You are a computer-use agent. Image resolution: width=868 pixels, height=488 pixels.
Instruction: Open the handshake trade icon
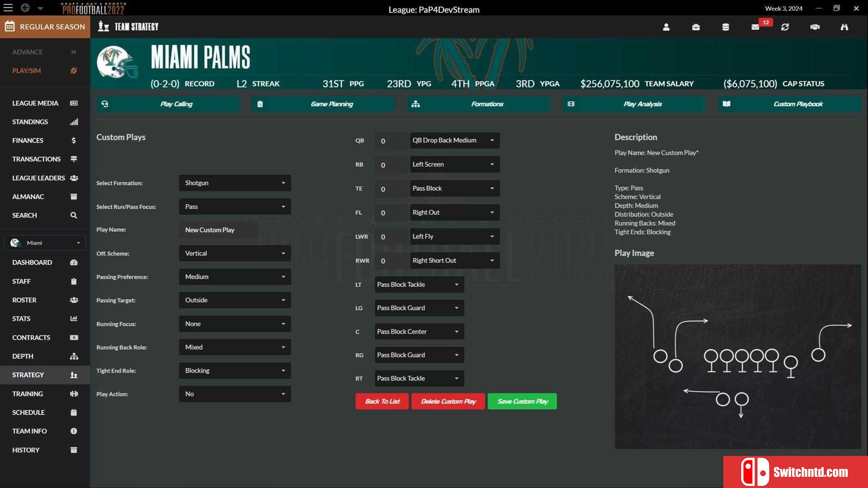tap(815, 27)
